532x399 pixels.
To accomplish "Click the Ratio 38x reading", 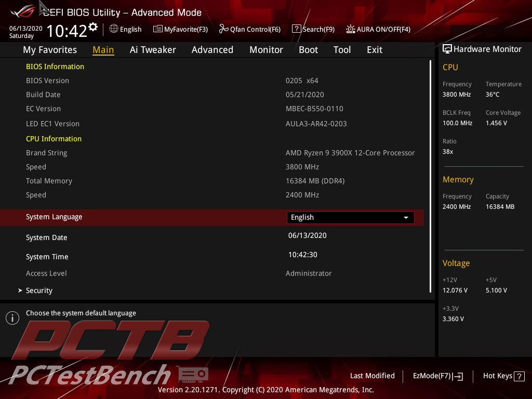I will (x=448, y=151).
